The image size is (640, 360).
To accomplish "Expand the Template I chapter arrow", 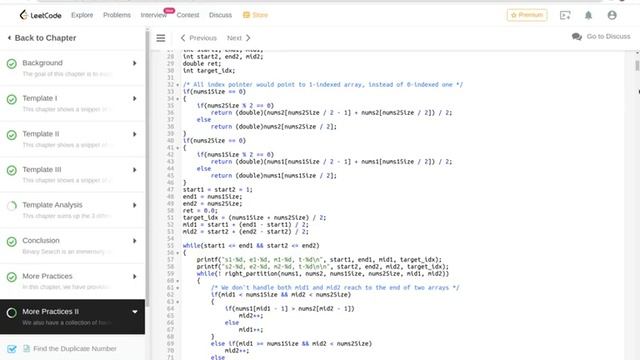I will tap(134, 99).
